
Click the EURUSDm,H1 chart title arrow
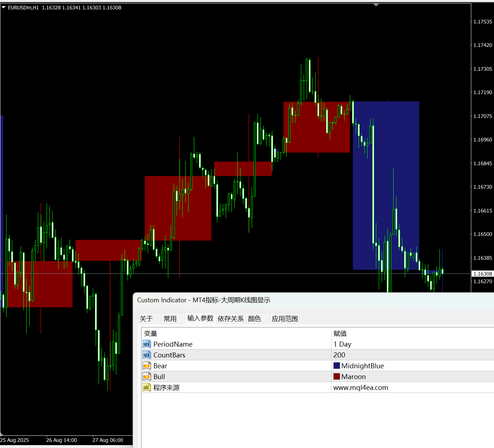click(4, 7)
